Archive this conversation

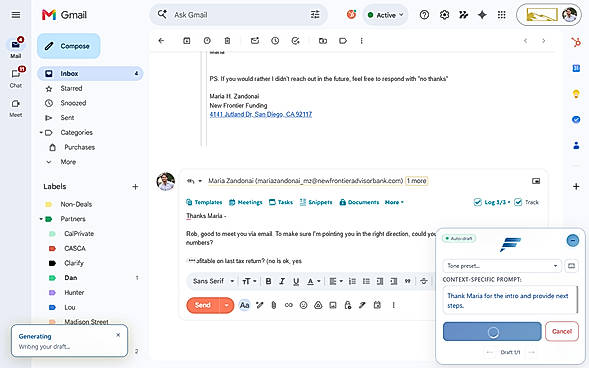(x=187, y=41)
